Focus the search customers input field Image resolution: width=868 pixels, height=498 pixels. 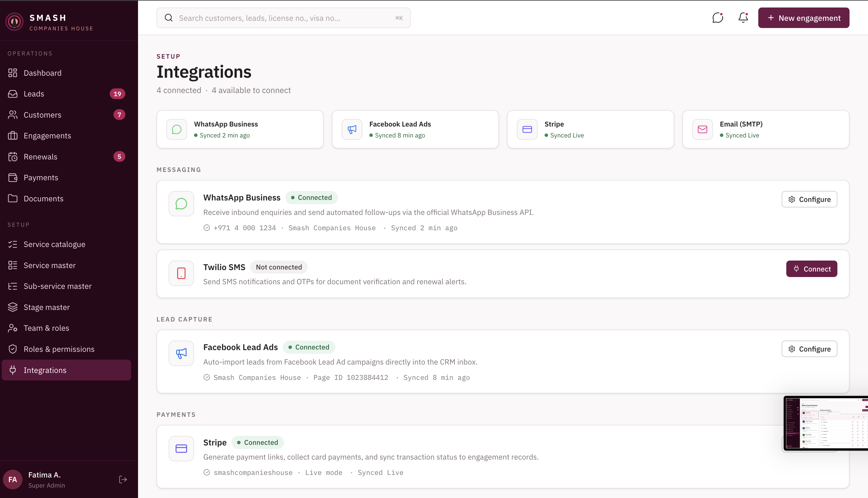click(x=283, y=18)
